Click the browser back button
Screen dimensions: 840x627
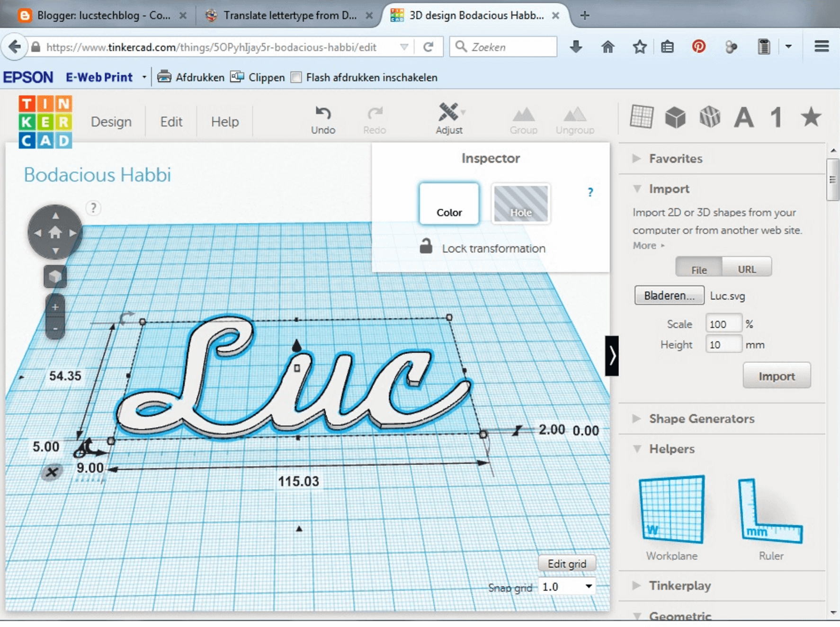click(15, 47)
